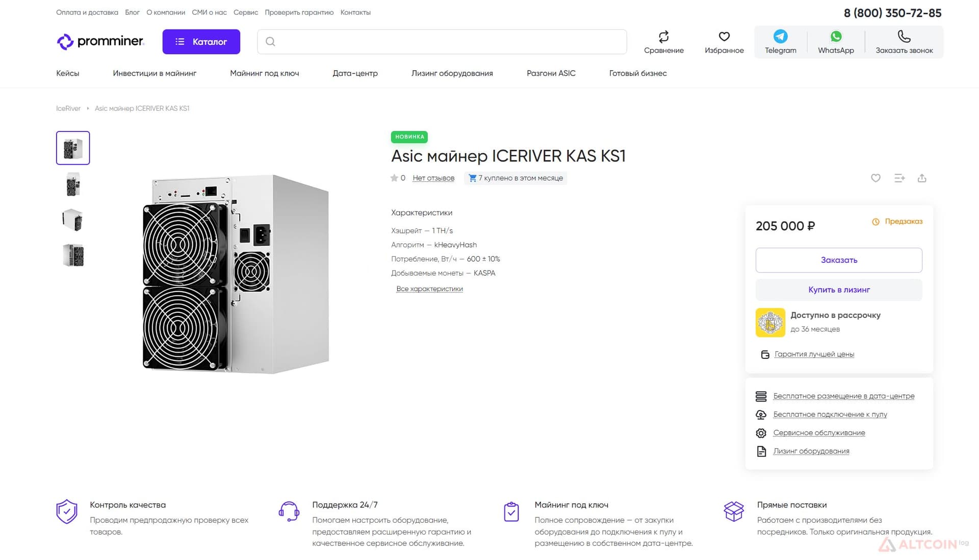Screen dimensions: 979x560
Task: Click the Контроль качества shield icon
Action: (67, 512)
